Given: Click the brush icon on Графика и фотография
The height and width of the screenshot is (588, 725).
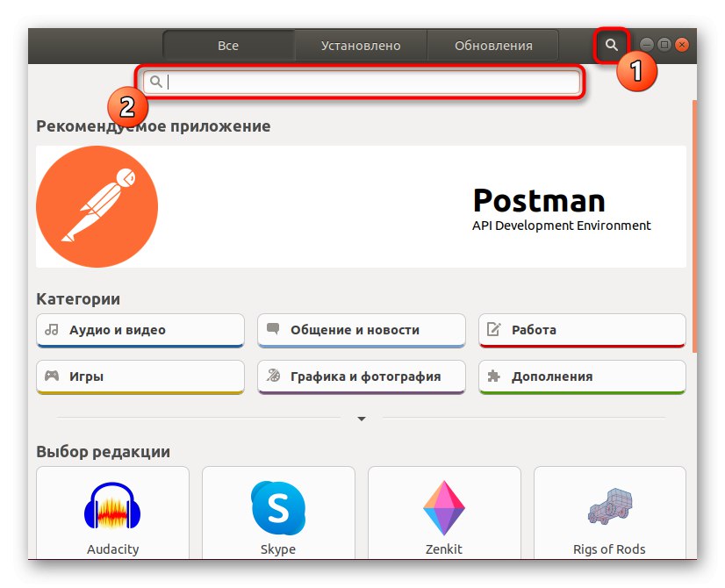Looking at the screenshot, I should pyautogui.click(x=273, y=376).
